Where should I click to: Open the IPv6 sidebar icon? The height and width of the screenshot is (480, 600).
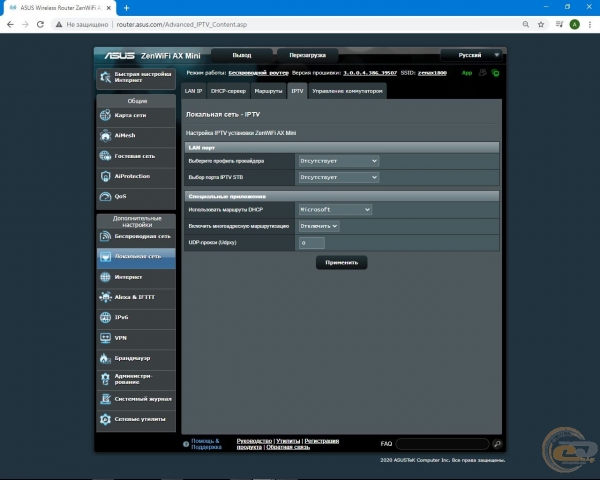click(105, 317)
